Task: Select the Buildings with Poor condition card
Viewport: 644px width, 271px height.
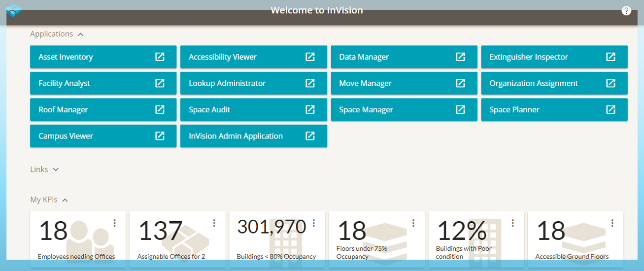Action: [476, 240]
